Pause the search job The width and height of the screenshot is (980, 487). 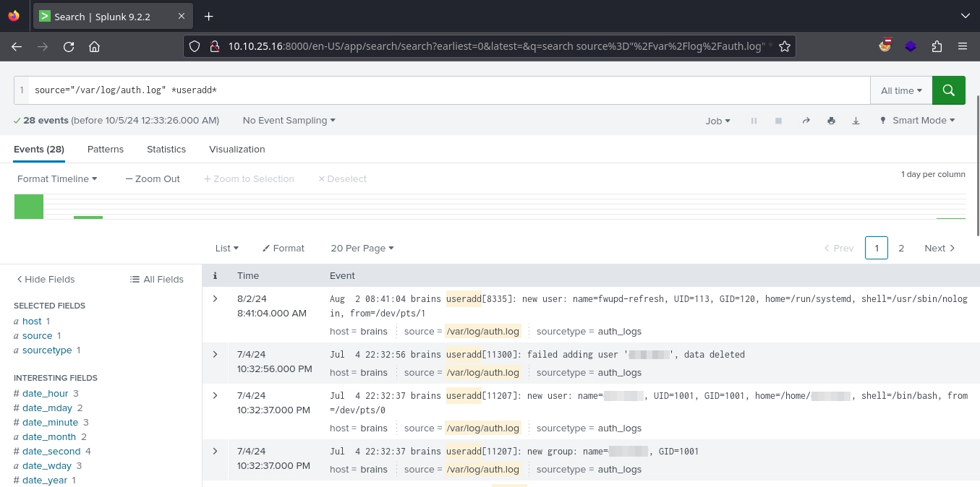pos(754,121)
